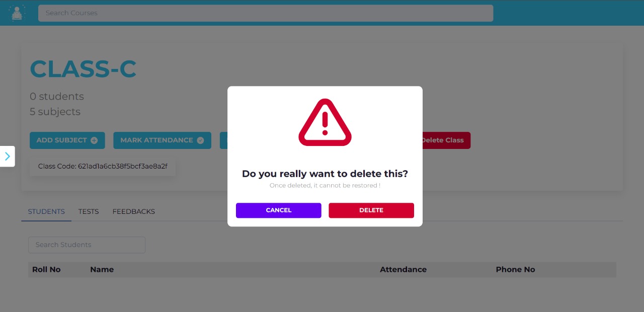This screenshot has height=312, width=644.
Task: Switch to the TESTS tab
Action: tap(89, 211)
